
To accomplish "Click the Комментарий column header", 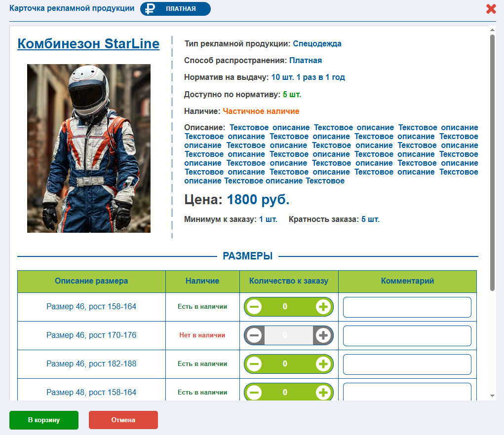I will 407,281.
